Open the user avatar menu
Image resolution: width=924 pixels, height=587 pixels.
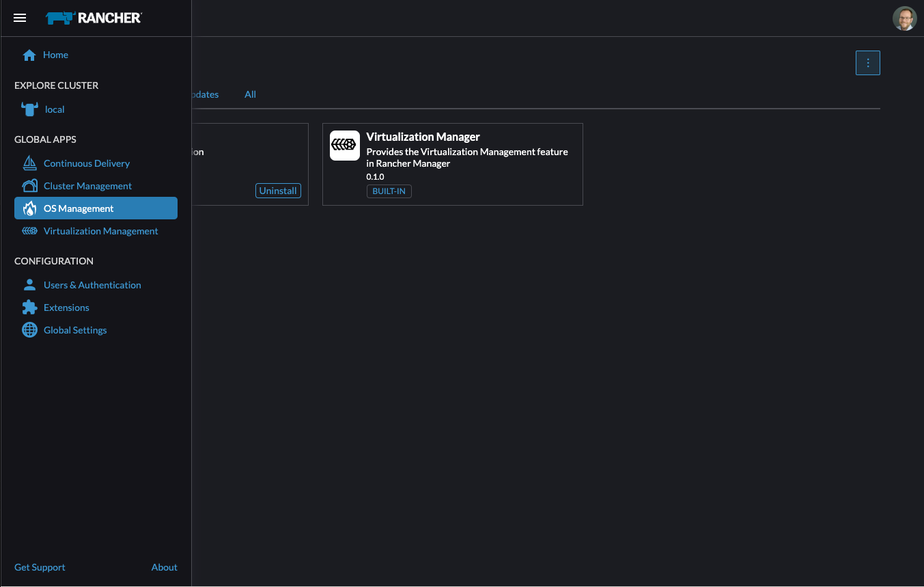(x=905, y=18)
